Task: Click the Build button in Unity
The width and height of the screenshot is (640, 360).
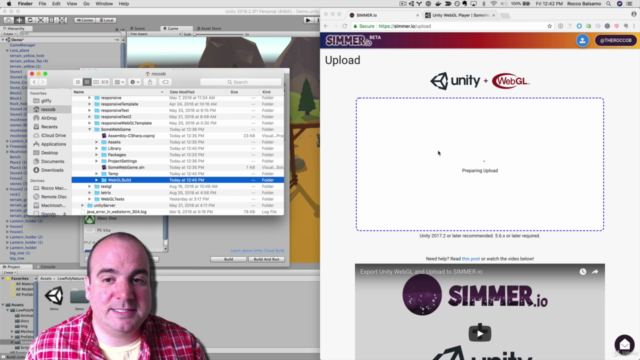Action: pyautogui.click(x=228, y=259)
